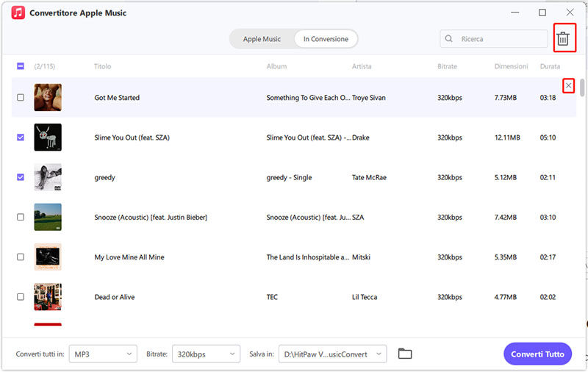The image size is (588, 372).
Task: Click the Apple Music converter logo icon
Action: 18,12
